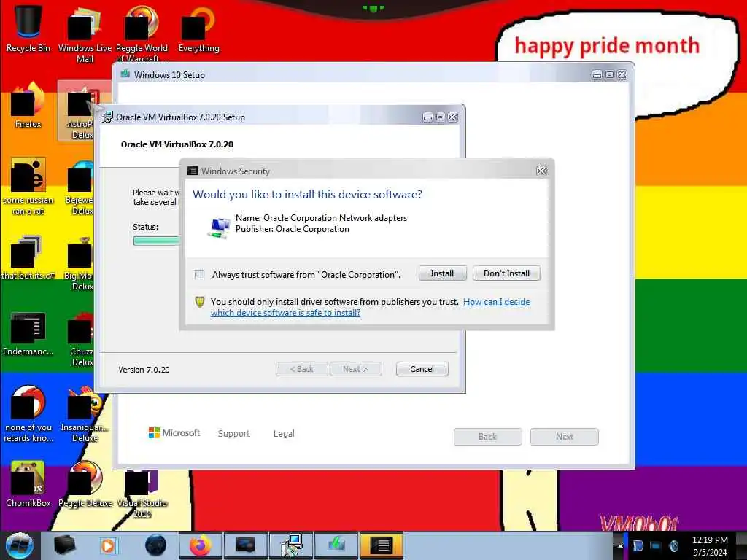Select the ChomikBox desktop icon
Screen dimensions: 747x560
pyautogui.click(x=28, y=484)
